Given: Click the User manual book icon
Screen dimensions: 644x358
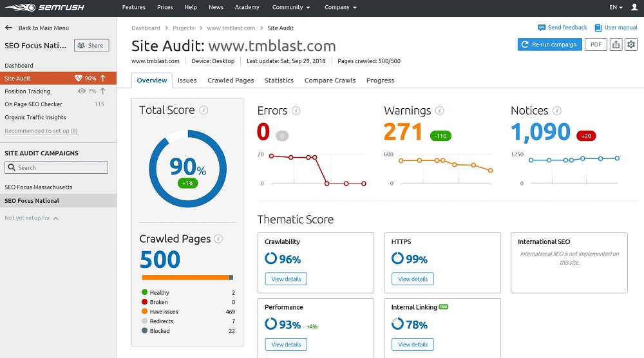Looking at the screenshot, I should coord(598,28).
